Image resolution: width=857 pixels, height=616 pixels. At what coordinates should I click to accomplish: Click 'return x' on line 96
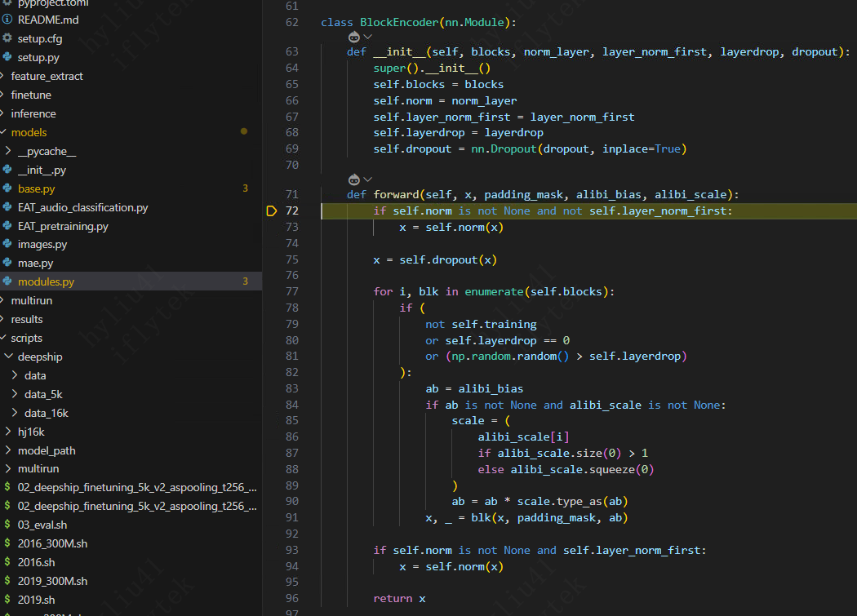coord(400,599)
